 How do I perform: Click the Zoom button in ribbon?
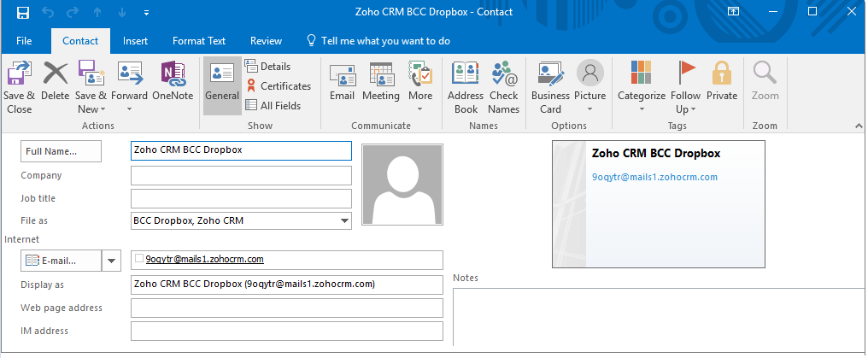pos(765,82)
